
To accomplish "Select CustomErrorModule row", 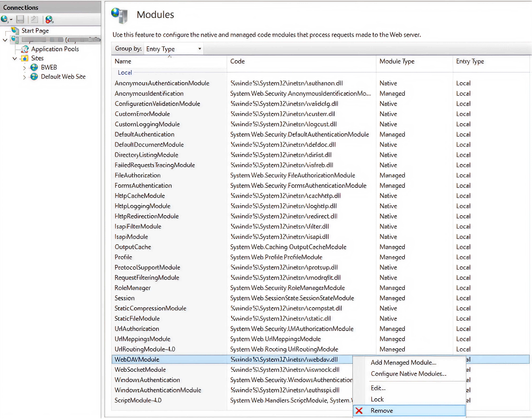I will (x=320, y=114).
